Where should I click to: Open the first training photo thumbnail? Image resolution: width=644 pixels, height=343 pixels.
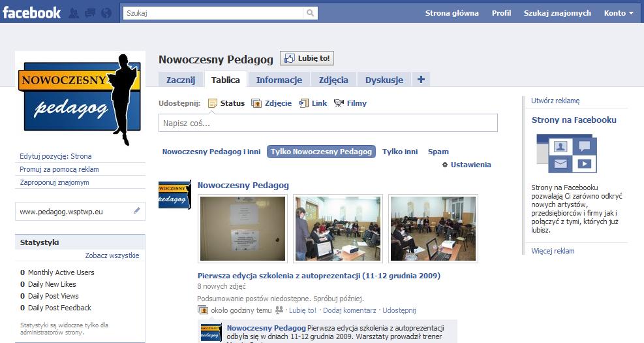tap(242, 229)
